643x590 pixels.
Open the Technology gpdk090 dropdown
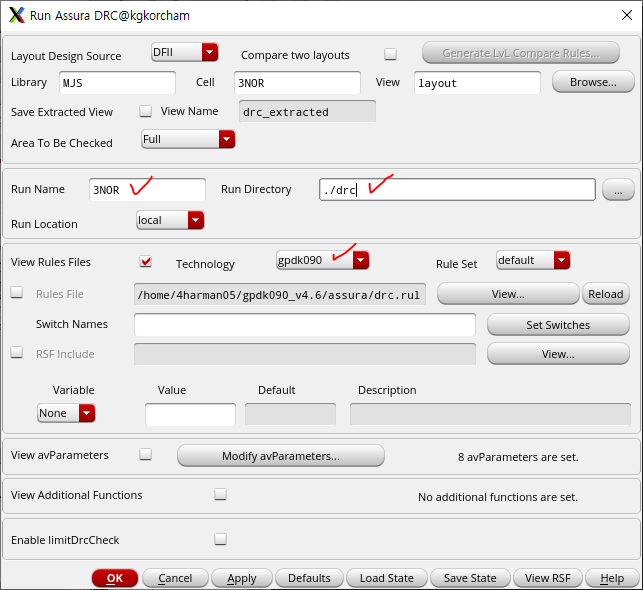323,260
